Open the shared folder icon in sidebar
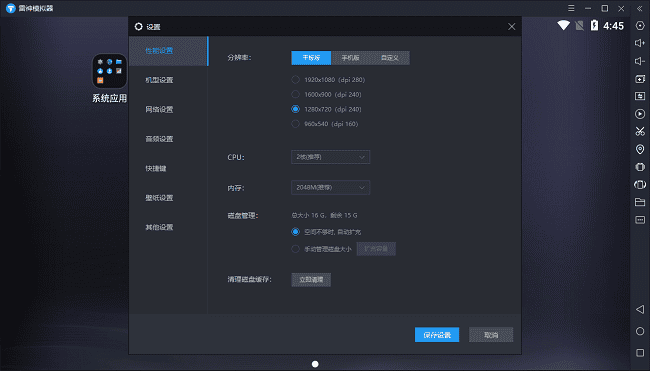Image resolution: width=650 pixels, height=371 pixels. tap(640, 202)
